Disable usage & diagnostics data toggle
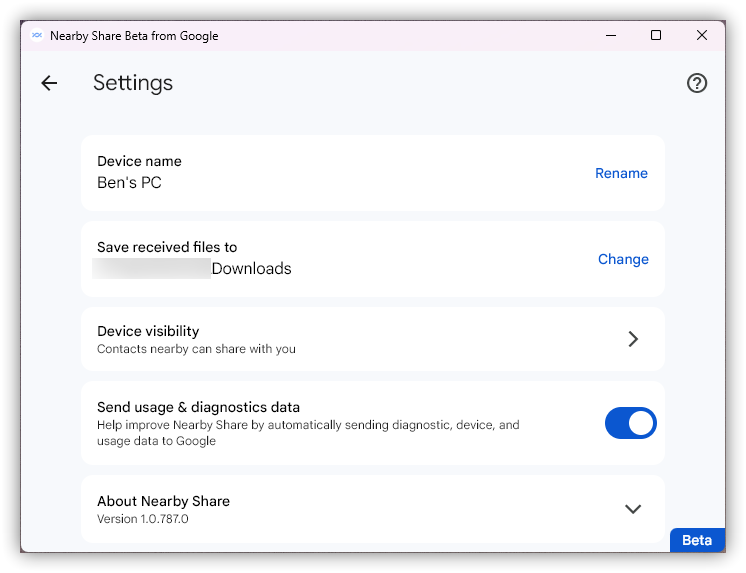746x573 pixels. point(631,424)
